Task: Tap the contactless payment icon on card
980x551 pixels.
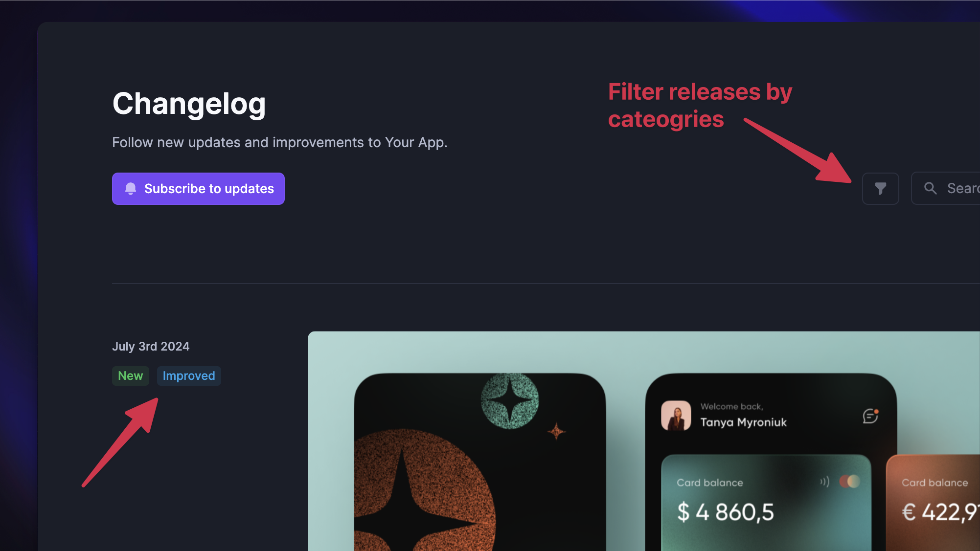Action: pyautogui.click(x=823, y=481)
